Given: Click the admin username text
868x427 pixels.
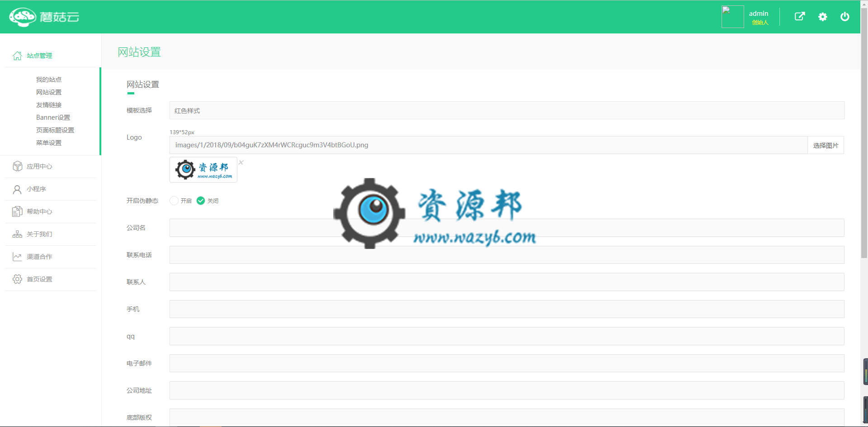Looking at the screenshot, I should (759, 14).
